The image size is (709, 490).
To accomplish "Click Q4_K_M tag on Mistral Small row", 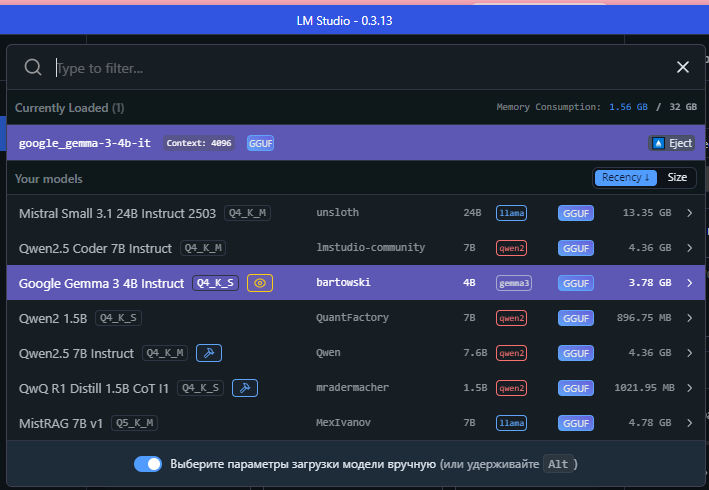I will tap(247, 213).
